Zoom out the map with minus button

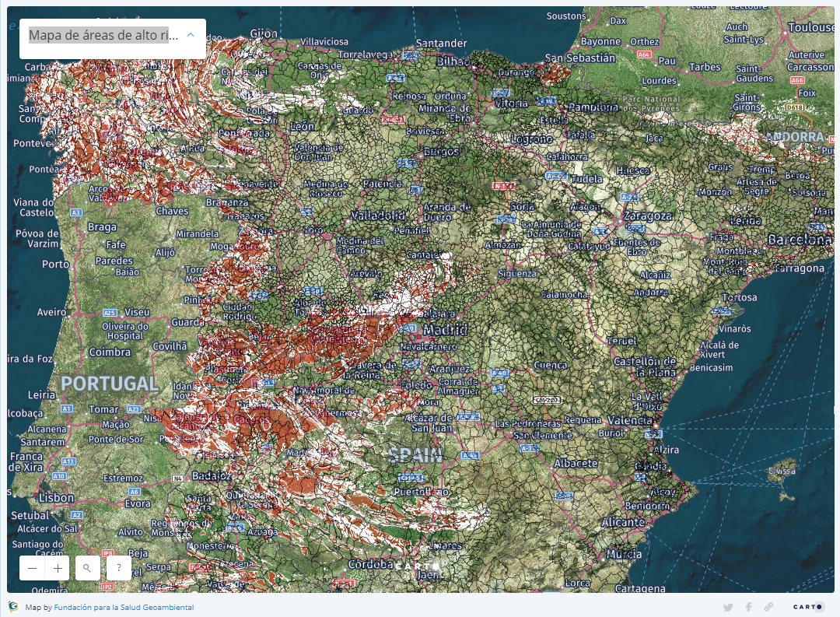pyautogui.click(x=32, y=568)
